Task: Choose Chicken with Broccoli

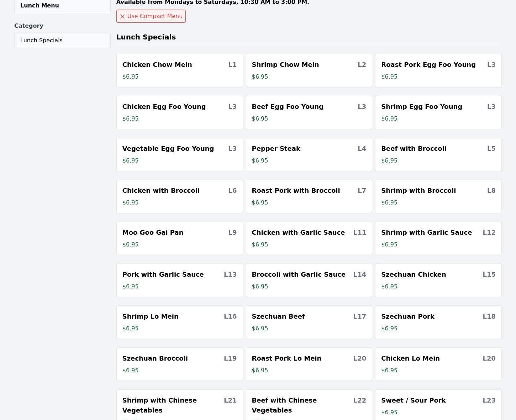Action: click(179, 196)
